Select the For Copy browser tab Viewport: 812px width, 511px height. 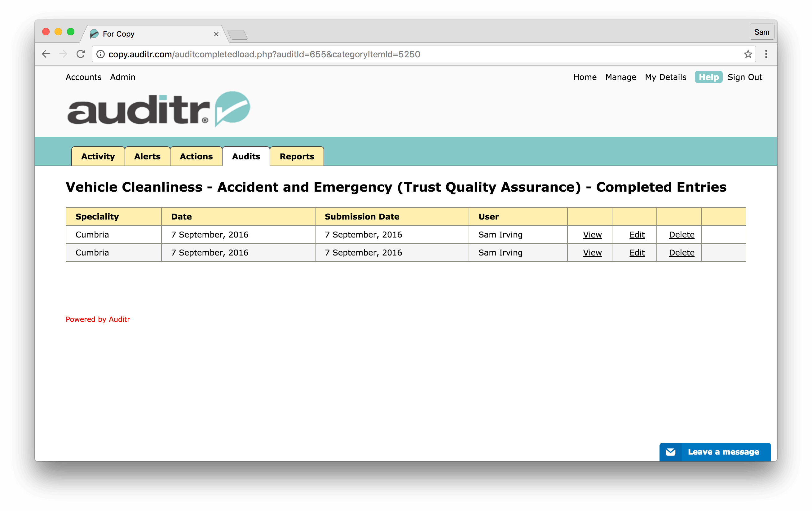153,34
